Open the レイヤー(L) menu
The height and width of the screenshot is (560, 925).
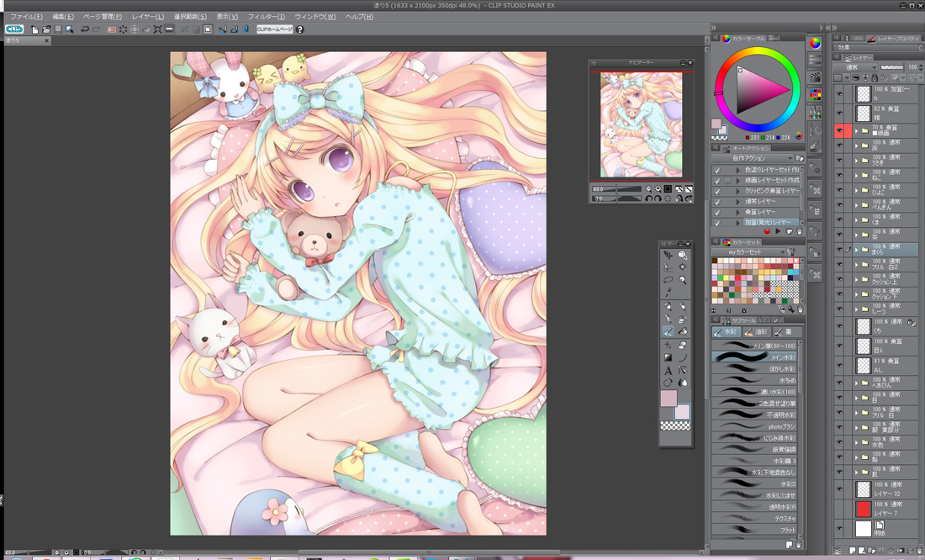click(148, 17)
